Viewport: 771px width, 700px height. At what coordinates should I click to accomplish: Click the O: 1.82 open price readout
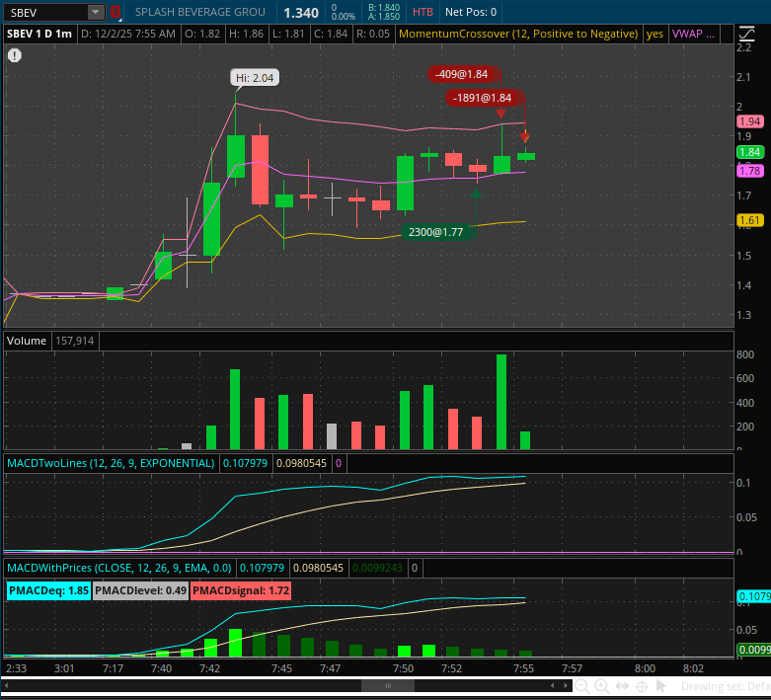[x=202, y=34]
